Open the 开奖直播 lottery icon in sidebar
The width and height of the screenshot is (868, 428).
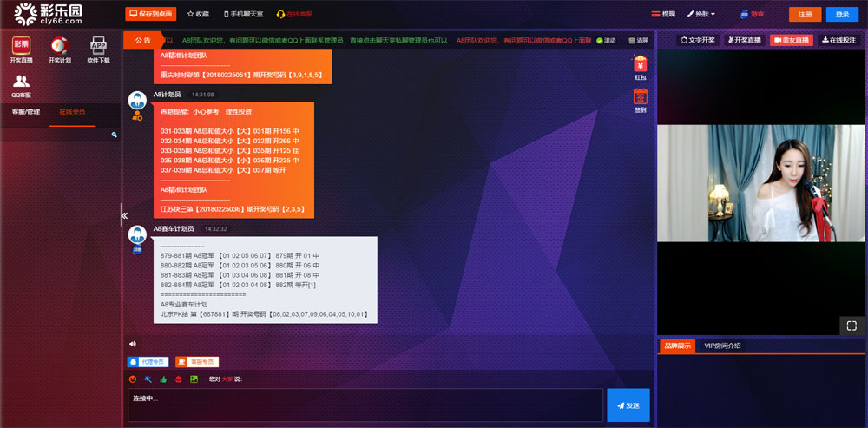coord(20,49)
